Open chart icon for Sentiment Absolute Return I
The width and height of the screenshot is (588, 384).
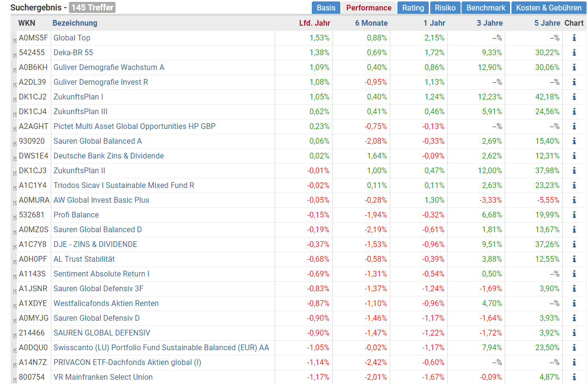[x=574, y=274]
